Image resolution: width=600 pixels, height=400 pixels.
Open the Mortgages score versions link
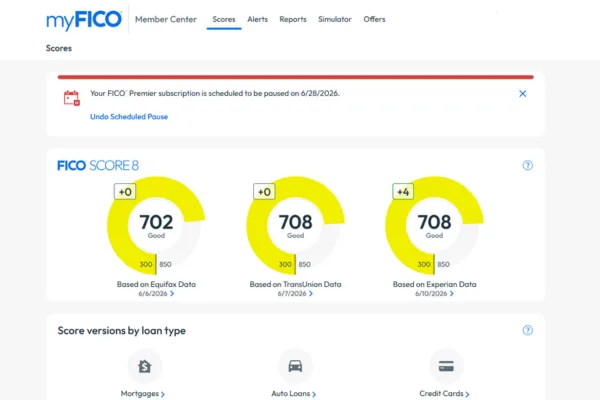click(x=143, y=393)
